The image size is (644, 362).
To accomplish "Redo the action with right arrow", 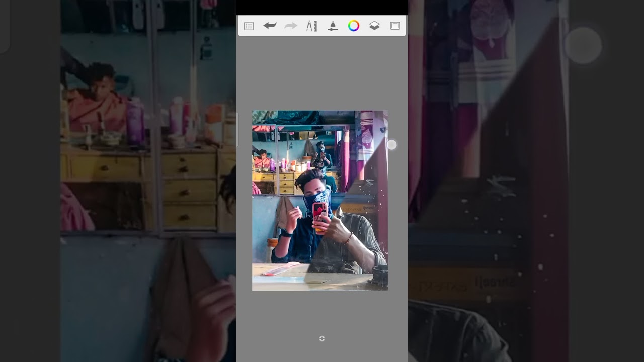I will [291, 26].
